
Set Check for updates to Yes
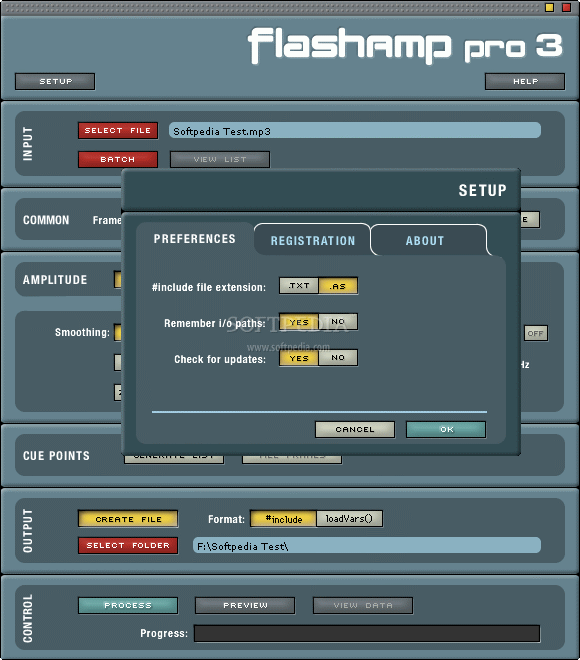coord(299,358)
